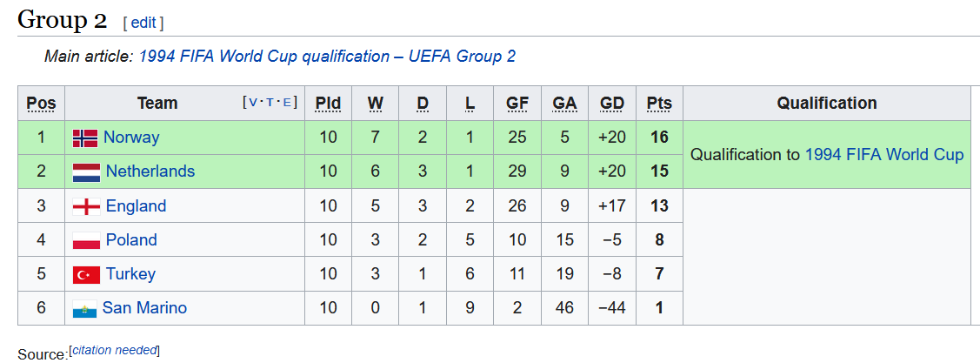Screen dimensions: 980x363
Task: Open the England team link
Action: (136, 205)
